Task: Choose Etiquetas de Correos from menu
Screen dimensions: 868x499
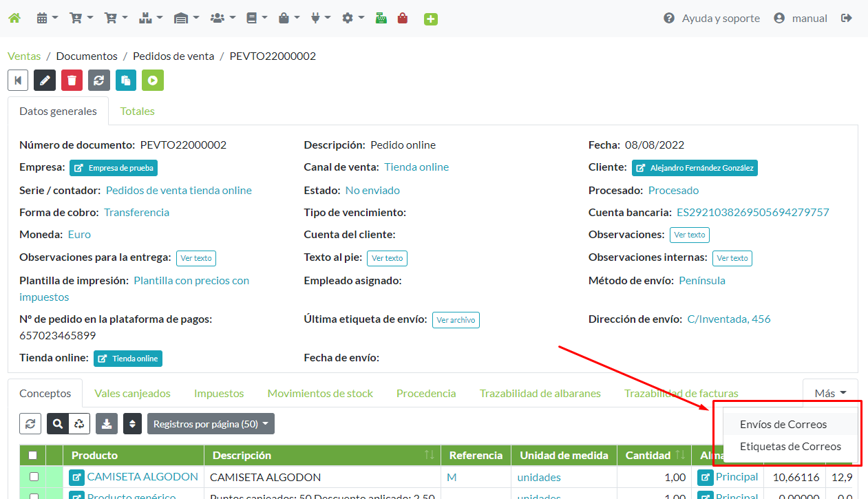Action: click(x=790, y=447)
